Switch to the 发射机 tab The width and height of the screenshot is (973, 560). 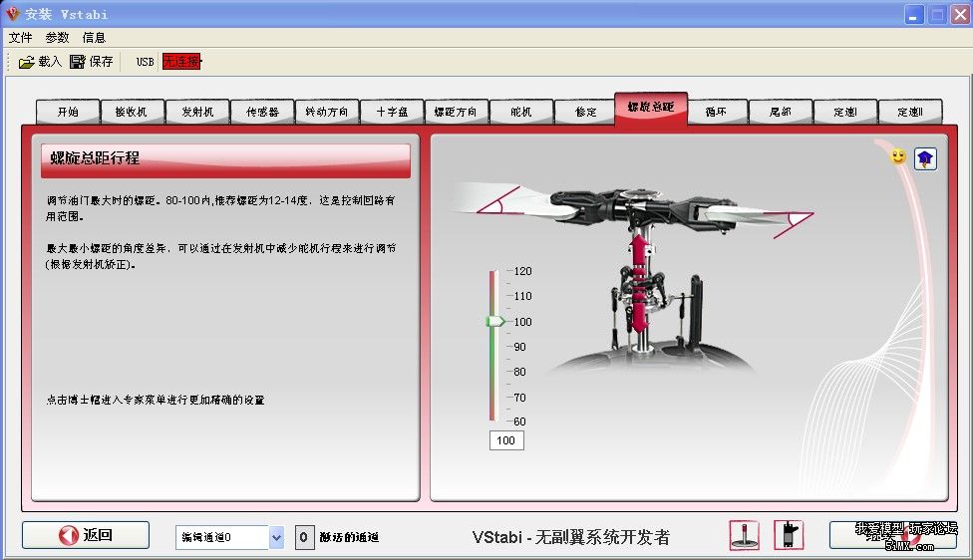click(x=197, y=112)
